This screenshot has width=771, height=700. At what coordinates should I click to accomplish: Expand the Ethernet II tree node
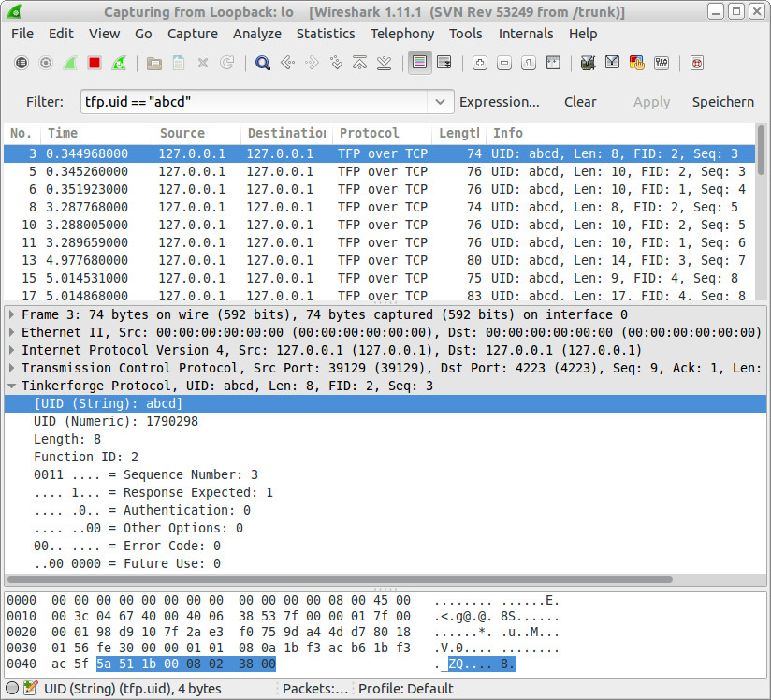[x=11, y=332]
